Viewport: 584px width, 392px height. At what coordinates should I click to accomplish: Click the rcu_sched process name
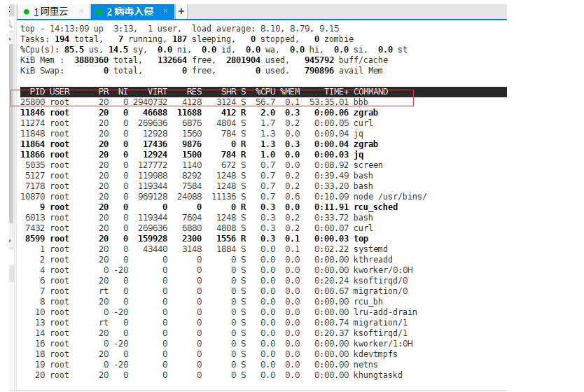tap(375, 207)
